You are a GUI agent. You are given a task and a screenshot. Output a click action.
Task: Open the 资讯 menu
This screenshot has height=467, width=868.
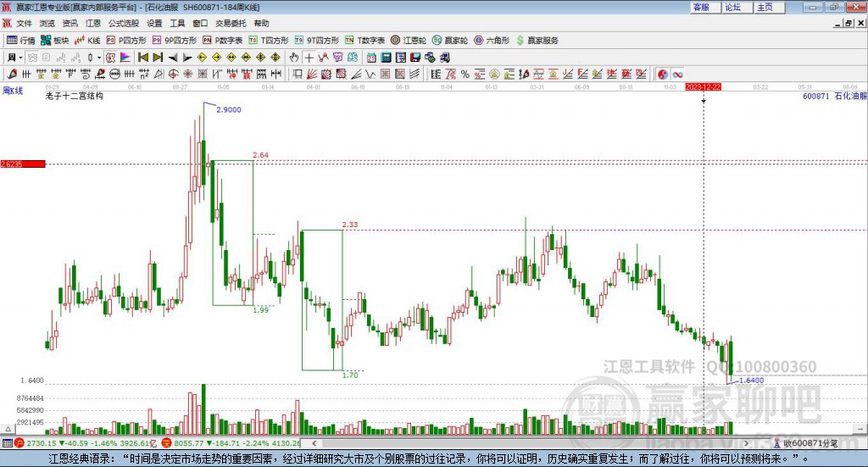[x=70, y=23]
